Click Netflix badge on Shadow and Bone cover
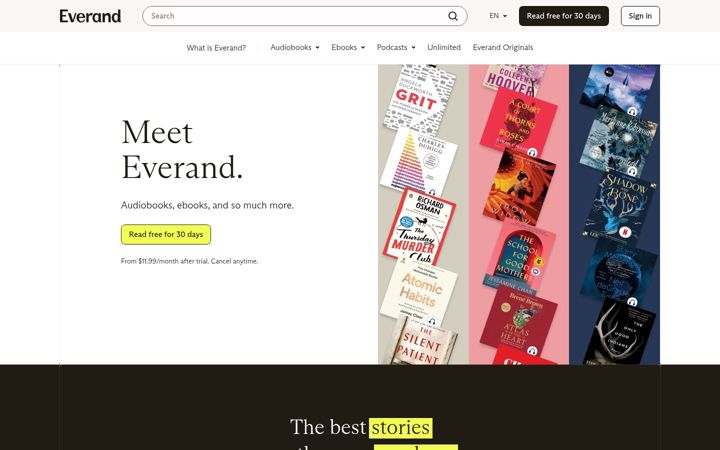The image size is (720, 450). point(624,232)
